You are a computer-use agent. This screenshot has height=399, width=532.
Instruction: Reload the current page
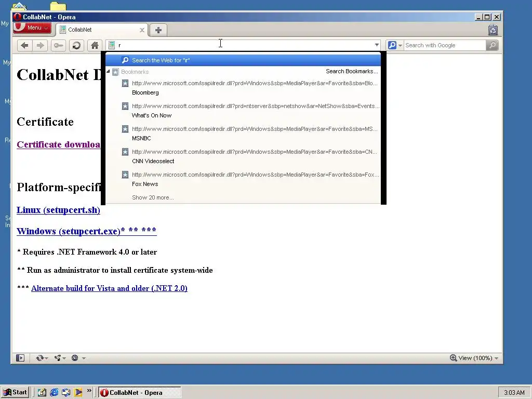coord(76,45)
